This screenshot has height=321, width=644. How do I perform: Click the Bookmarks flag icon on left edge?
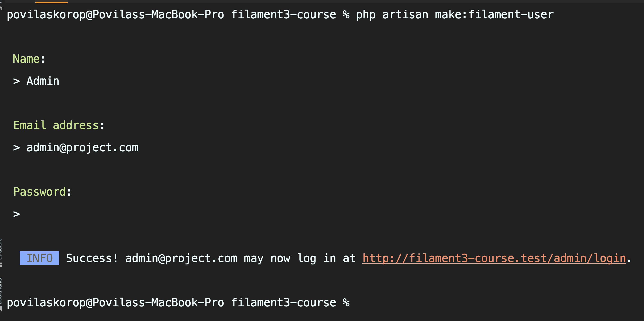click(x=1, y=309)
